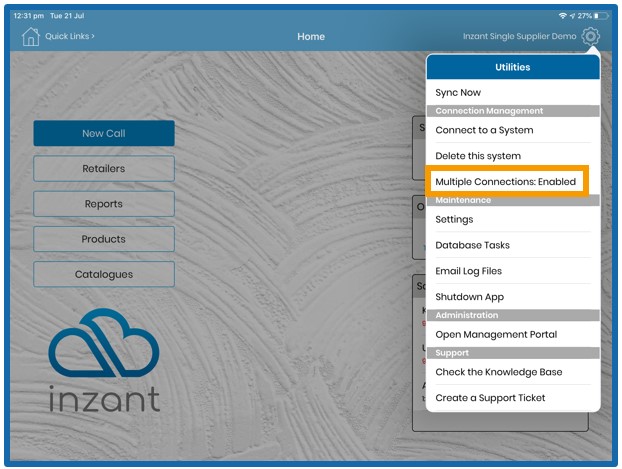Check the Knowledge Base entry
Viewport: 622px width, 469px height.
pyautogui.click(x=513, y=372)
